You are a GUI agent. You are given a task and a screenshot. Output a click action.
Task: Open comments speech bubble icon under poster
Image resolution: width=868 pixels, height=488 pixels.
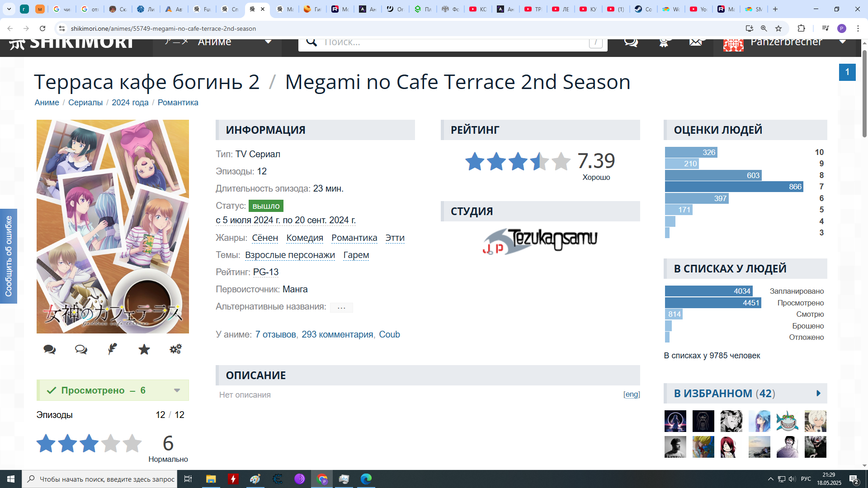tap(50, 349)
